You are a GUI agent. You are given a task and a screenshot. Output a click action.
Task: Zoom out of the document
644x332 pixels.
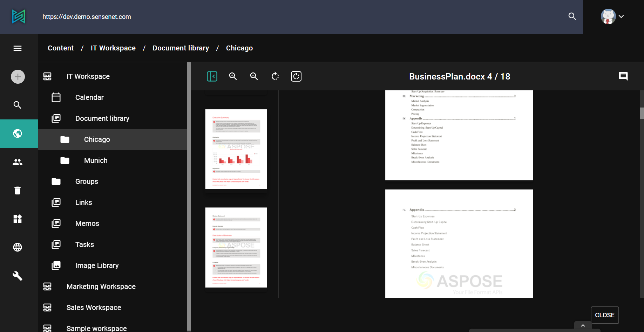point(254,76)
